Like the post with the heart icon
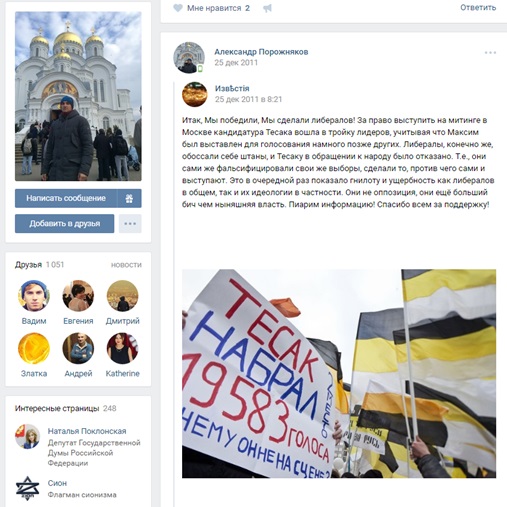This screenshot has width=507, height=507. click(x=178, y=8)
